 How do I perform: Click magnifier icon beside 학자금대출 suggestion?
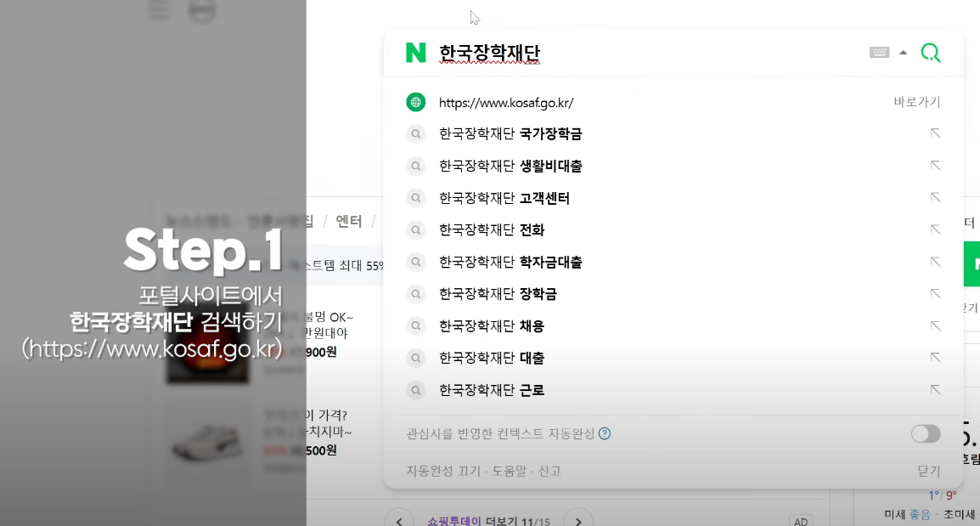tap(415, 262)
